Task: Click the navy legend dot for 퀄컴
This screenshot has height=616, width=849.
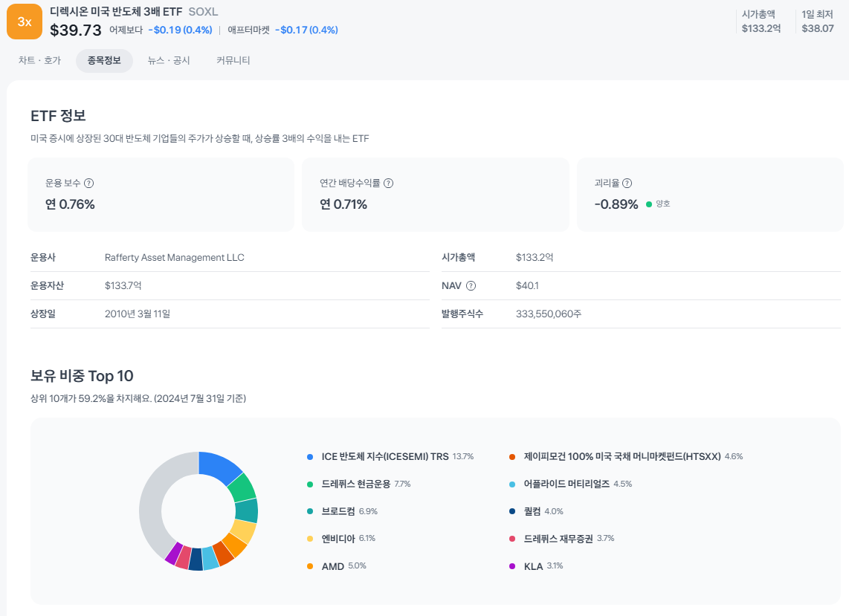Action: click(x=512, y=511)
